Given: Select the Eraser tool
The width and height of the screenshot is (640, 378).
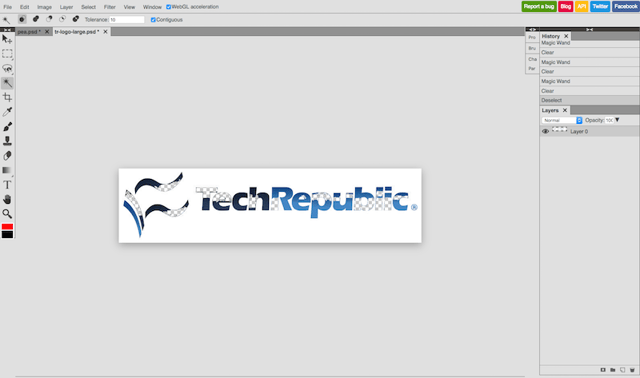Looking at the screenshot, I should (7, 156).
